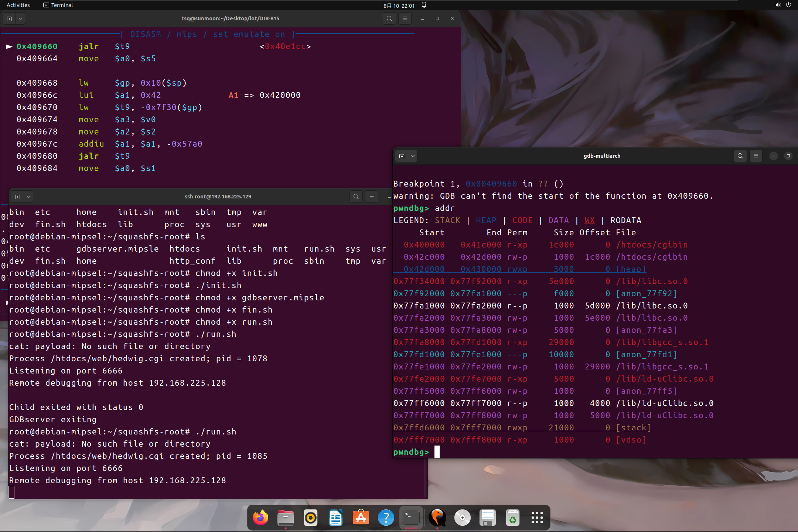Image resolution: width=798 pixels, height=532 pixels.
Task: Open hamburger menu in DIR-815 terminal
Action: [405, 18]
